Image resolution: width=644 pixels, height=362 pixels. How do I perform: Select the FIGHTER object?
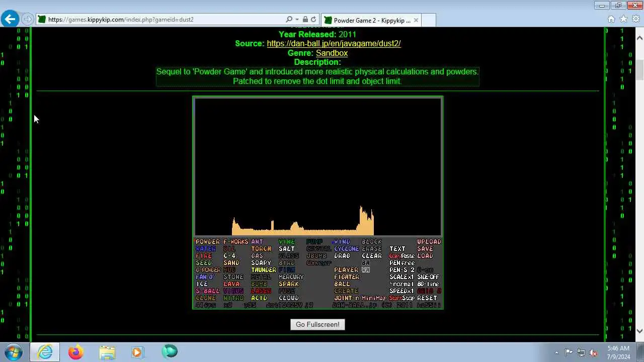[347, 277]
